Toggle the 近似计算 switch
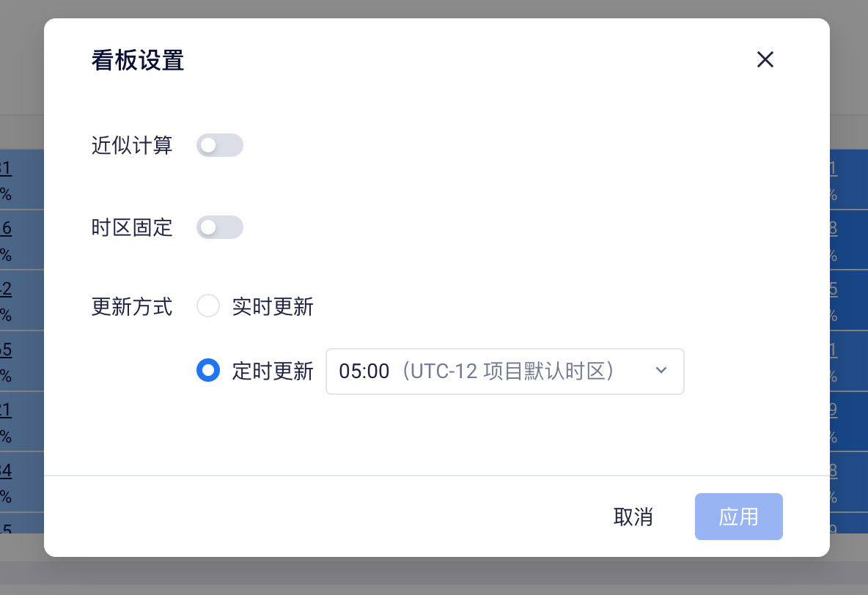 point(219,146)
